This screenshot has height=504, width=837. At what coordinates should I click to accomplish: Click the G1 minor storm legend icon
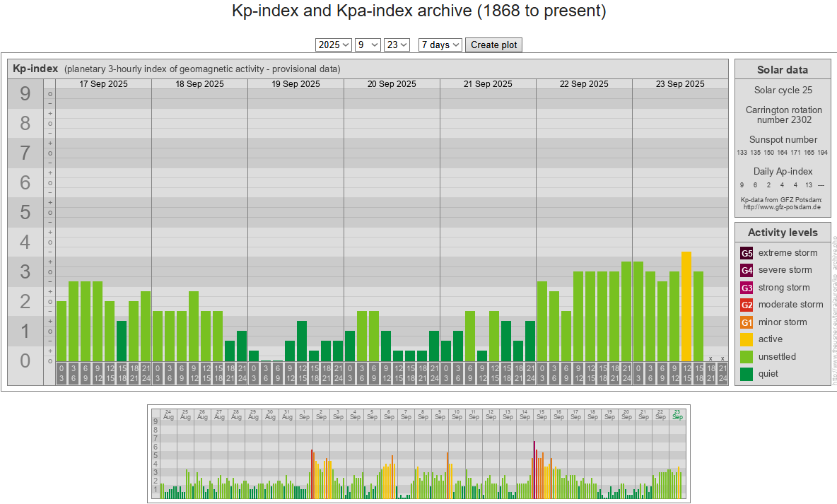(747, 322)
